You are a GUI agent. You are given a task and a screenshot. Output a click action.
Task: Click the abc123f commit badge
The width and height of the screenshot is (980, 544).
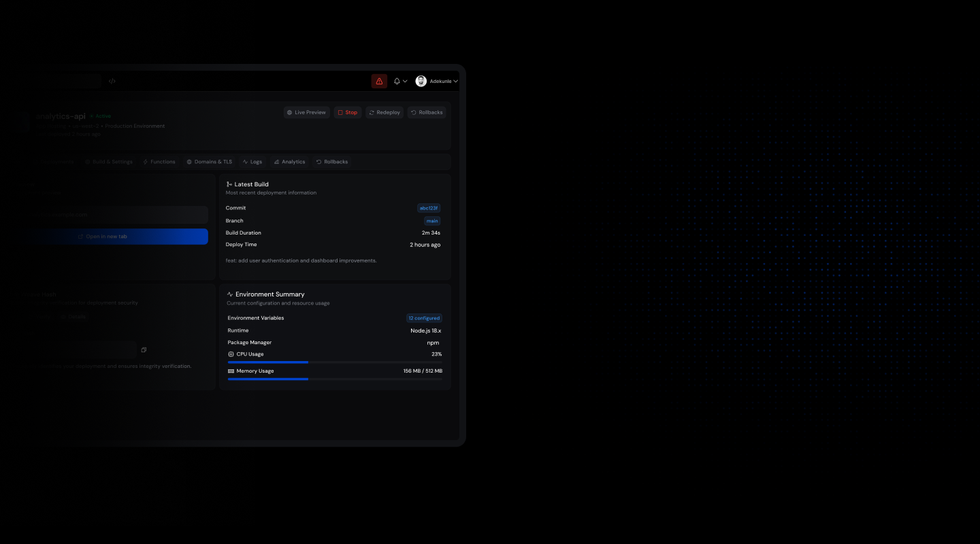click(x=428, y=208)
